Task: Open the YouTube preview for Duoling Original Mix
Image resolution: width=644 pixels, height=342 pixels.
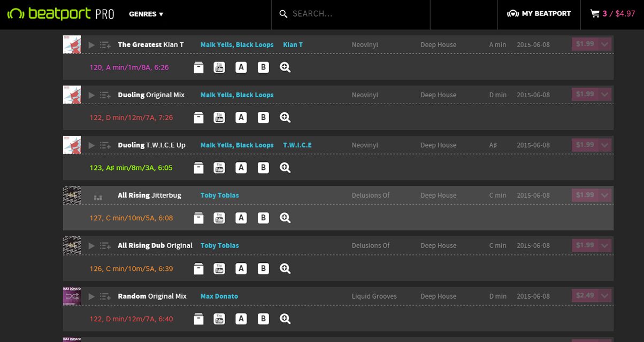Action: point(219,117)
